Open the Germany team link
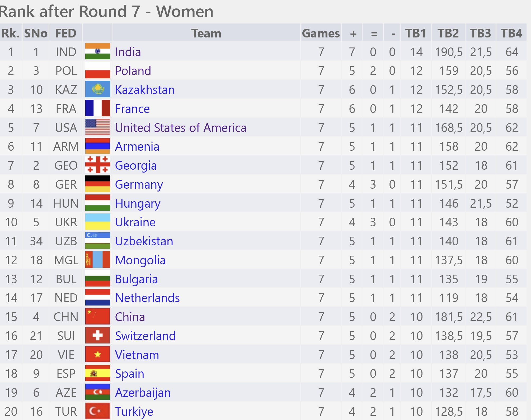Viewport: 531px width, 420px height. pyautogui.click(x=139, y=185)
